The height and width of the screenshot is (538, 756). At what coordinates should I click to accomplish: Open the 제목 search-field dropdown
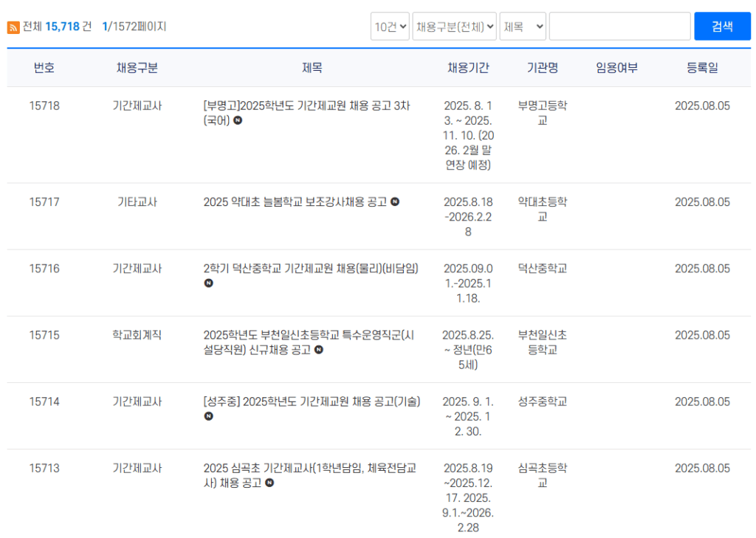522,26
